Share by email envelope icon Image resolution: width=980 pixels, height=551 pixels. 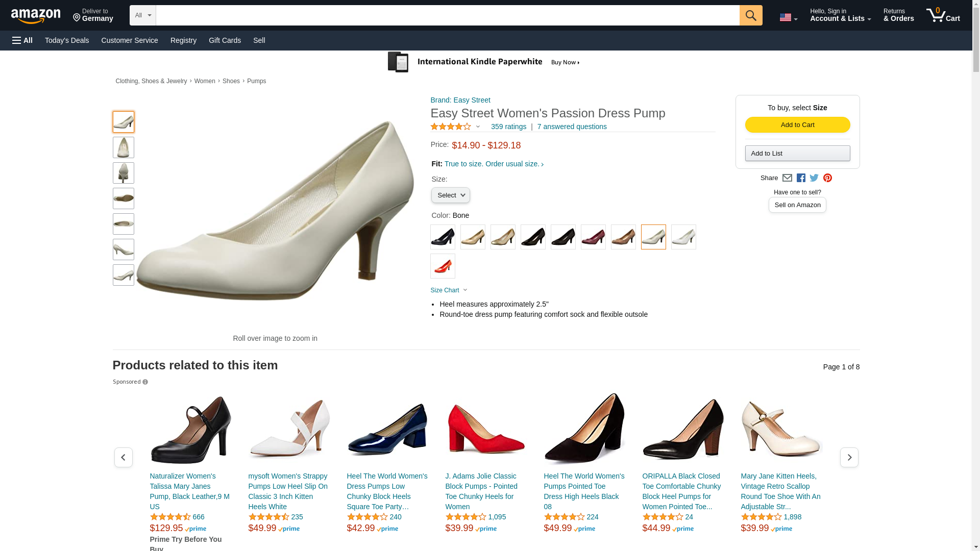[787, 178]
